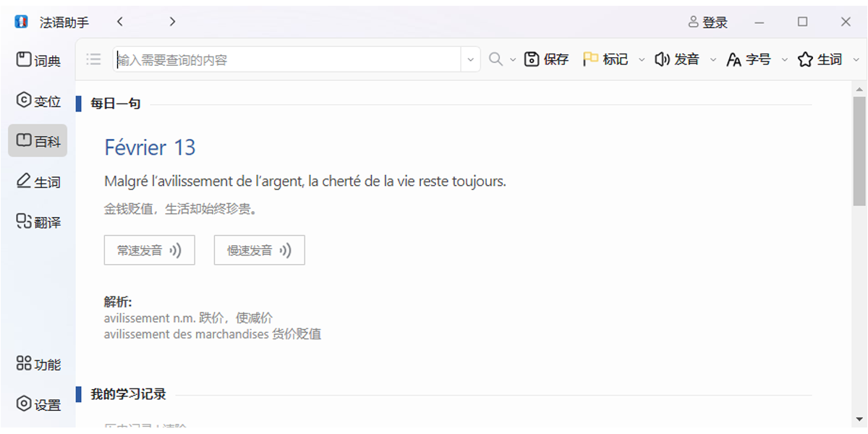The height and width of the screenshot is (434, 868).
Task: Click the Pronunciation (发音) speaker icon
Action: click(662, 59)
